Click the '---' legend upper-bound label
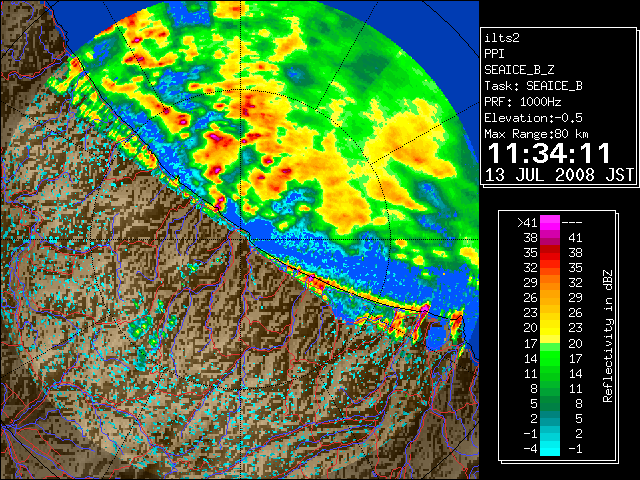Screen dimensions: 640x480 (x=572, y=222)
